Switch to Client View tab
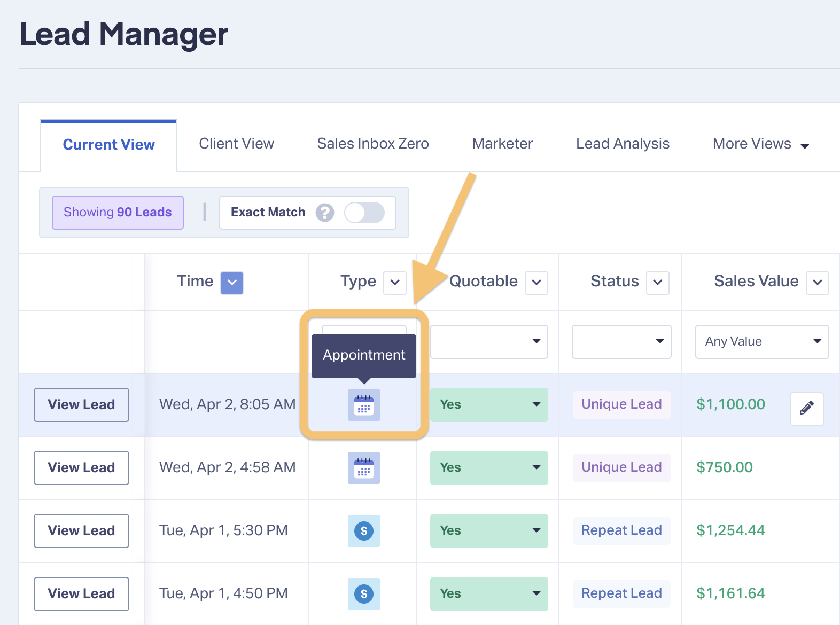 pyautogui.click(x=236, y=144)
